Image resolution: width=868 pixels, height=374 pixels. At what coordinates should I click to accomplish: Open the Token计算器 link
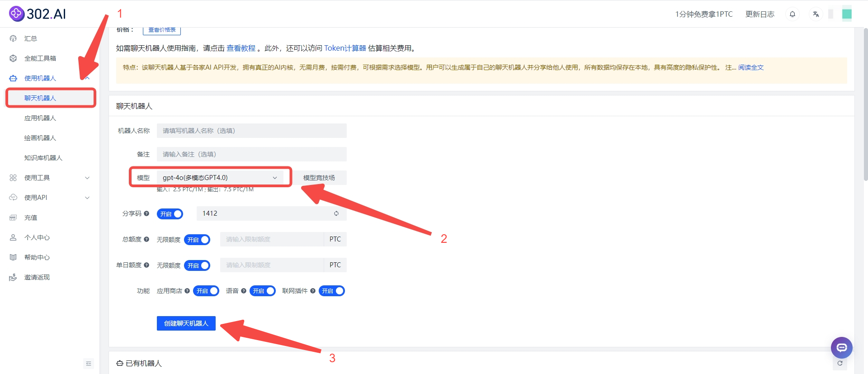tap(345, 48)
